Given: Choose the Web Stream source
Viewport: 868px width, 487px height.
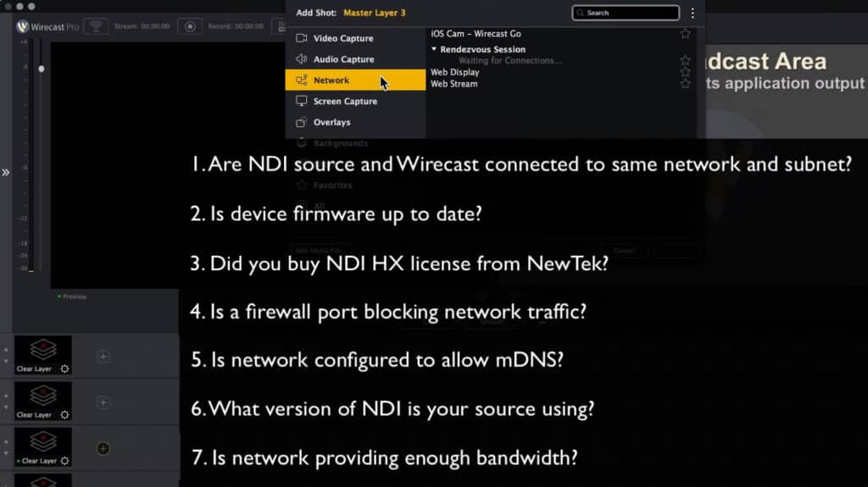Looking at the screenshot, I should tap(453, 84).
